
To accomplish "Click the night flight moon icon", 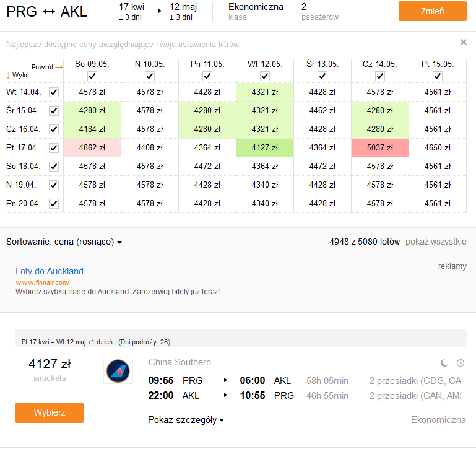I will [x=444, y=363].
